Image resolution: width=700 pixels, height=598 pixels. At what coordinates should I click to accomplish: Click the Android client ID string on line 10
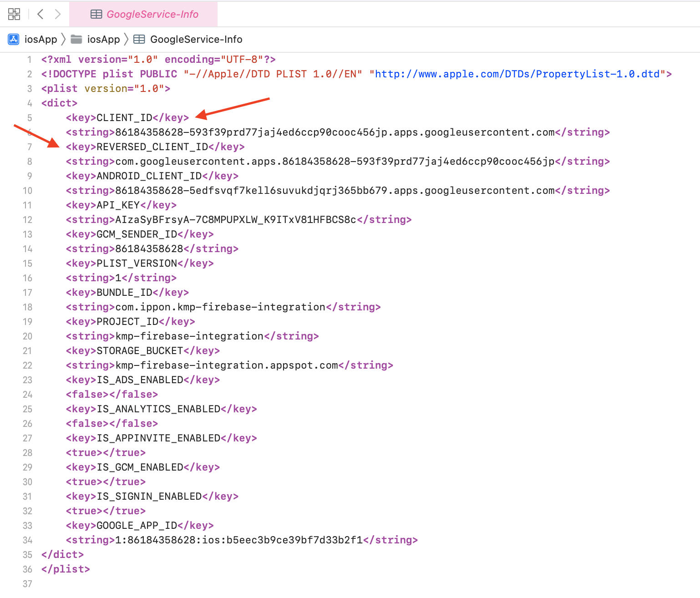[x=335, y=190]
